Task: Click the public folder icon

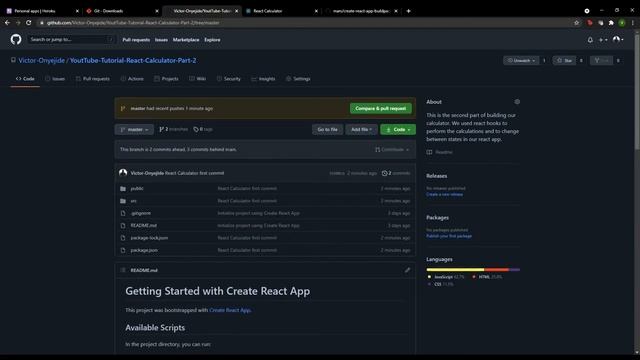Action: pos(123,189)
